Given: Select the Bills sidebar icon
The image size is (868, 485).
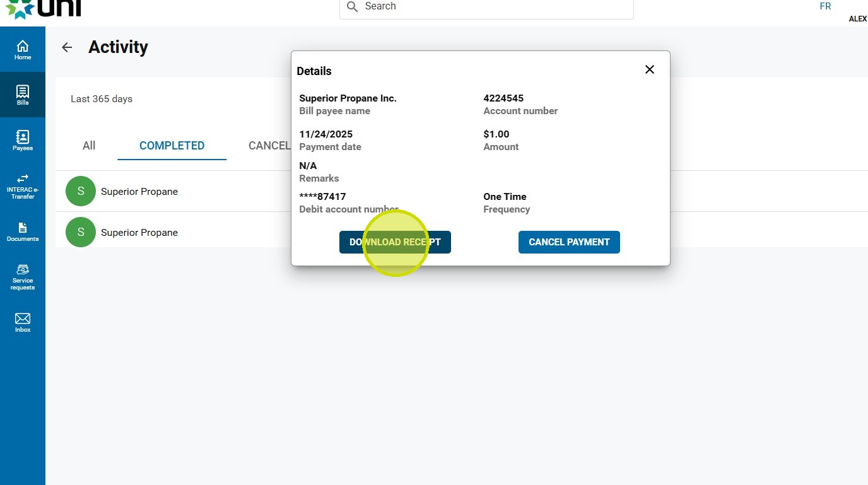Looking at the screenshot, I should click(x=23, y=95).
